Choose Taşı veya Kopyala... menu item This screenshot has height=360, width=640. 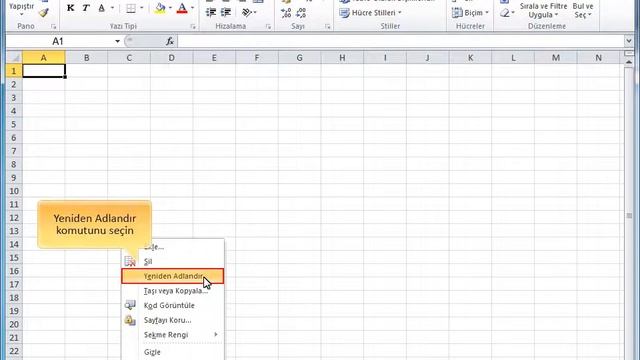[173, 291]
